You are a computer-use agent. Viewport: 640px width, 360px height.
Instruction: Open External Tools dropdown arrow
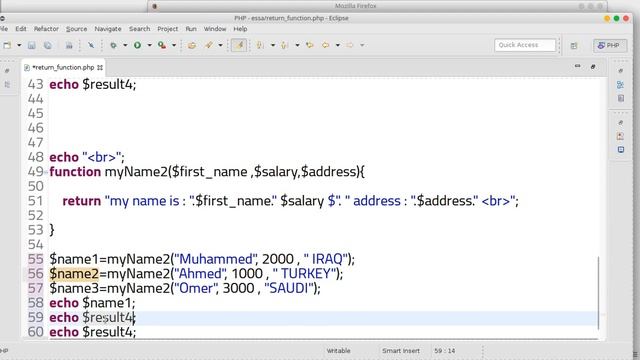pos(174,45)
